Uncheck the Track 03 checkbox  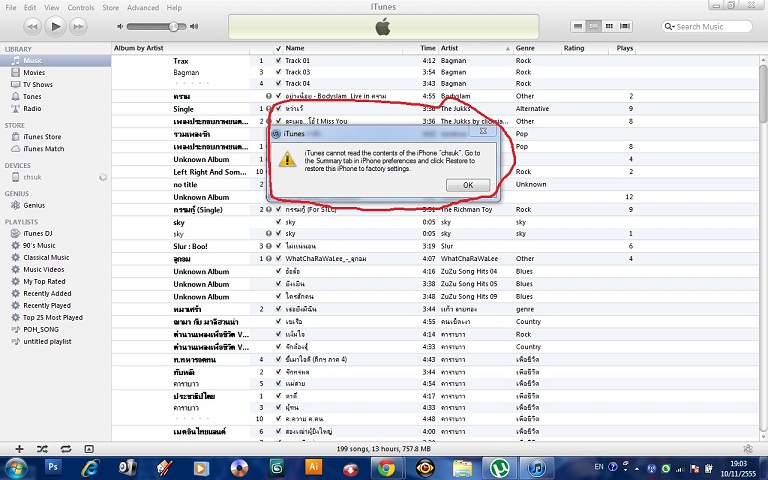[x=278, y=72]
